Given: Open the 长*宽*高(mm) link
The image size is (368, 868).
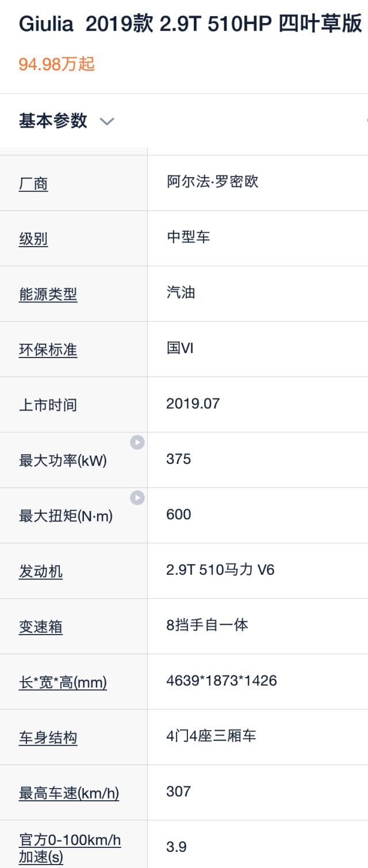Looking at the screenshot, I should coord(63,682).
